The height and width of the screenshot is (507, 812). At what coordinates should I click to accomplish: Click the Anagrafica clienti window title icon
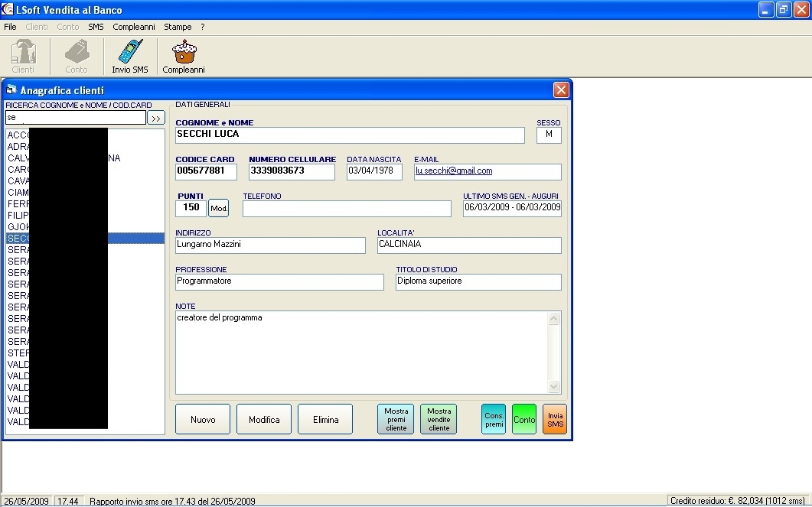pos(11,90)
